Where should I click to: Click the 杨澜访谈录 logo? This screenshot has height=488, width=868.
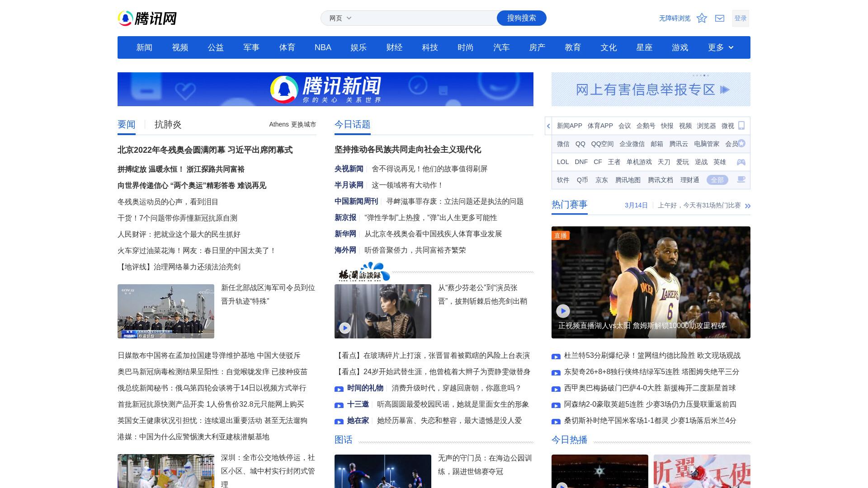[x=364, y=272]
